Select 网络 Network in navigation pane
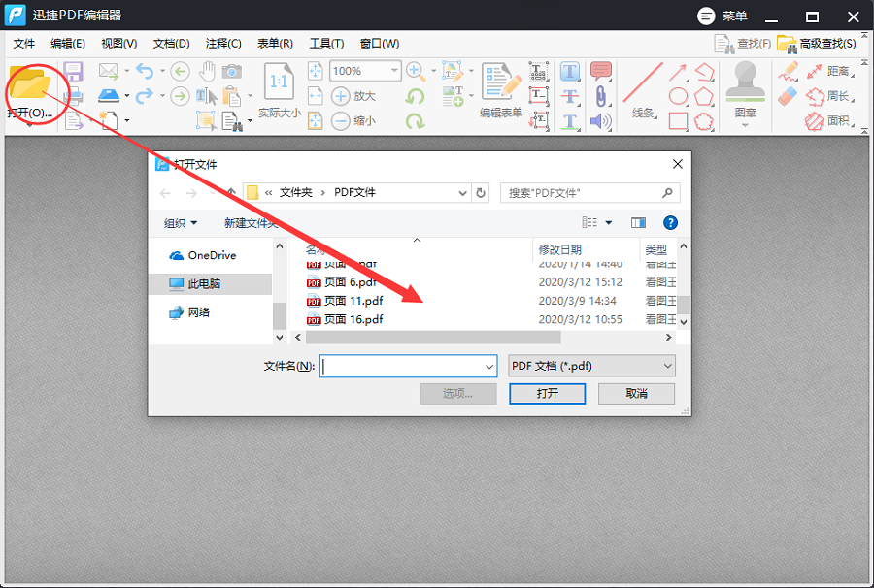874x588 pixels. [189, 312]
